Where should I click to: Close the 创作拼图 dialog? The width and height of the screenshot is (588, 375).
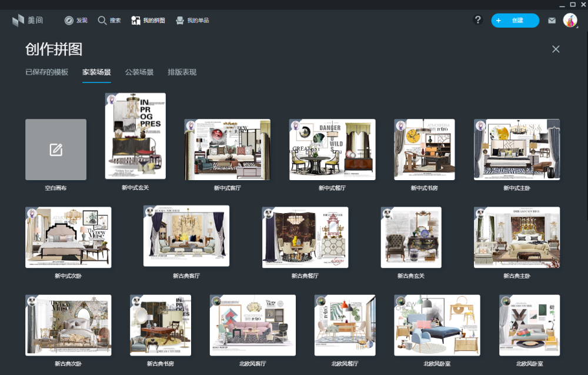click(556, 49)
